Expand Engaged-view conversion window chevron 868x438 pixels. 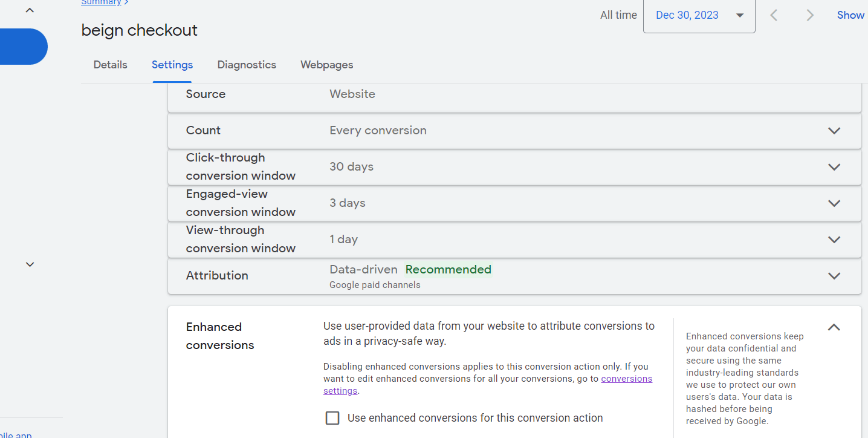coord(834,203)
